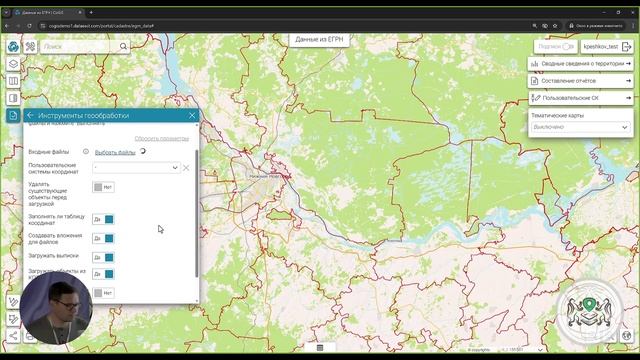Clear the coordinate system selection with X icon

coord(186,168)
